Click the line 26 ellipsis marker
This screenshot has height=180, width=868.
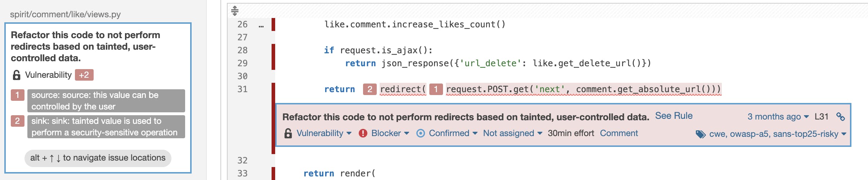[261, 25]
